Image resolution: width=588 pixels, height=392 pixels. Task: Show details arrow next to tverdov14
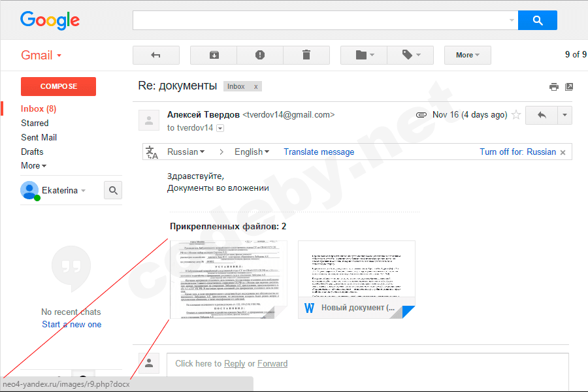point(221,128)
